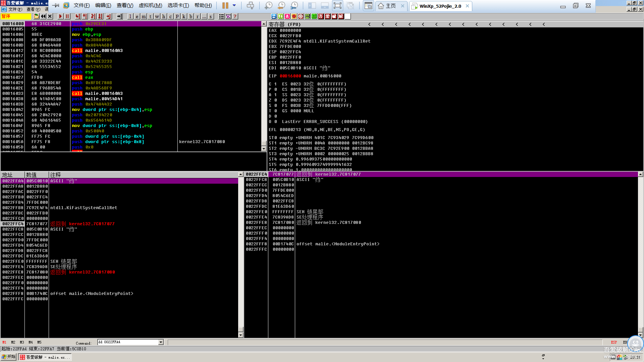The height and width of the screenshot is (362, 644).
Task: Click the M2 memory bookmark button
Action: tap(13, 343)
